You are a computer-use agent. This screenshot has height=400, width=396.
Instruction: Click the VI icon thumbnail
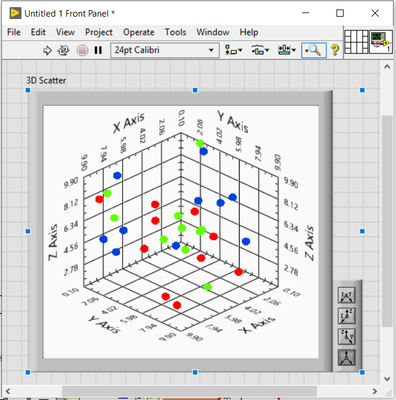coord(381,42)
